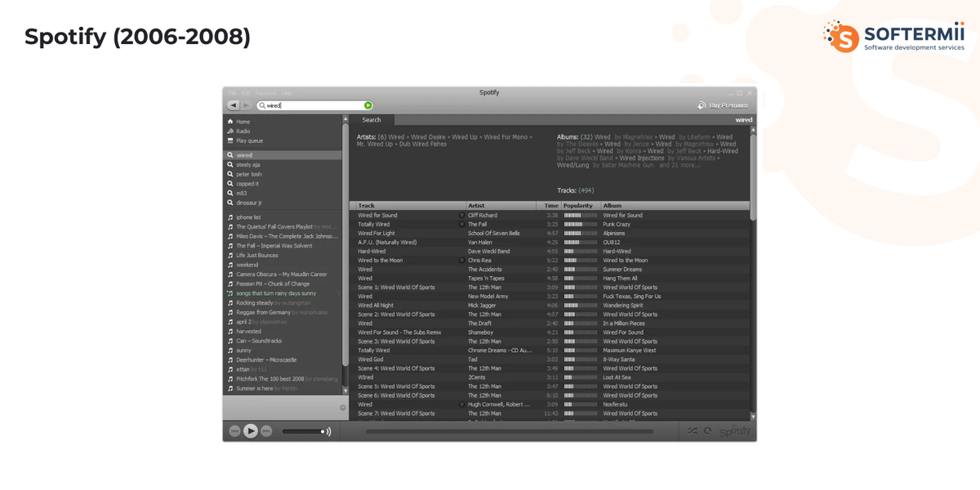
Task: Go back with the left arrow button
Action: pyautogui.click(x=234, y=105)
